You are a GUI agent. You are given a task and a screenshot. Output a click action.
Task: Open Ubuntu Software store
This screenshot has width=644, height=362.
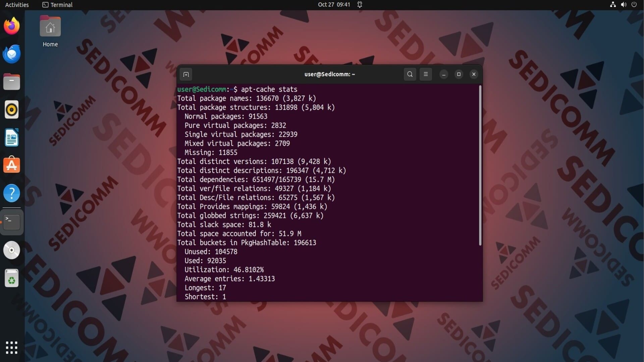point(12,165)
